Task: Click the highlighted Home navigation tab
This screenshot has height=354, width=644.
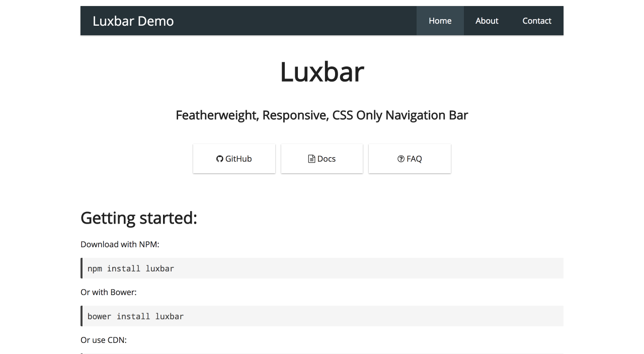Action: click(x=440, y=21)
